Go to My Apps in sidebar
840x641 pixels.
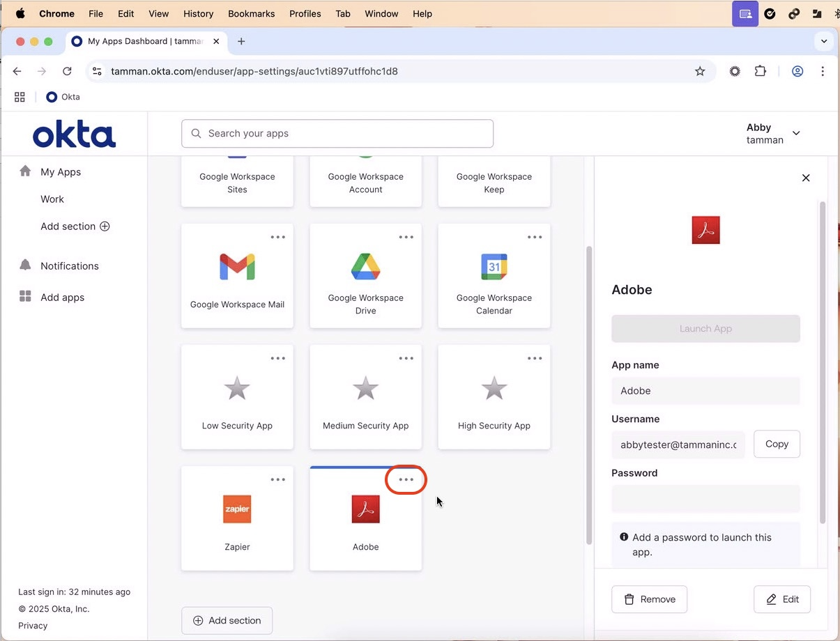point(61,171)
